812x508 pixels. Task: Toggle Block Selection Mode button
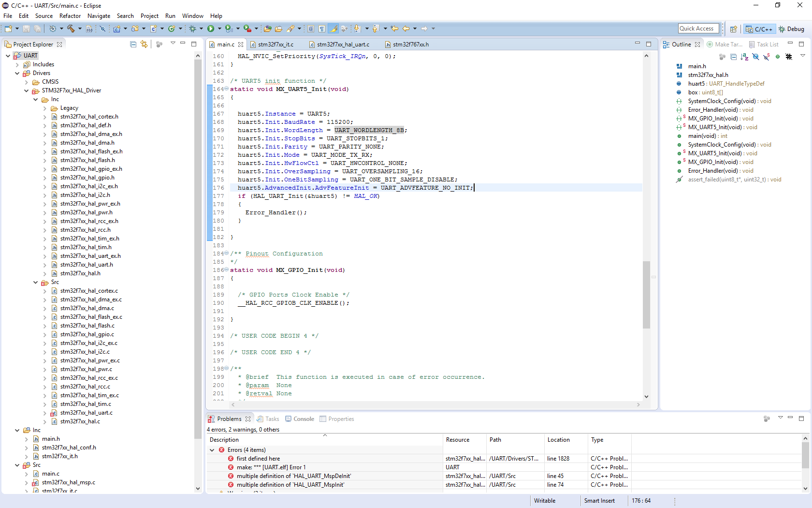[311, 29]
